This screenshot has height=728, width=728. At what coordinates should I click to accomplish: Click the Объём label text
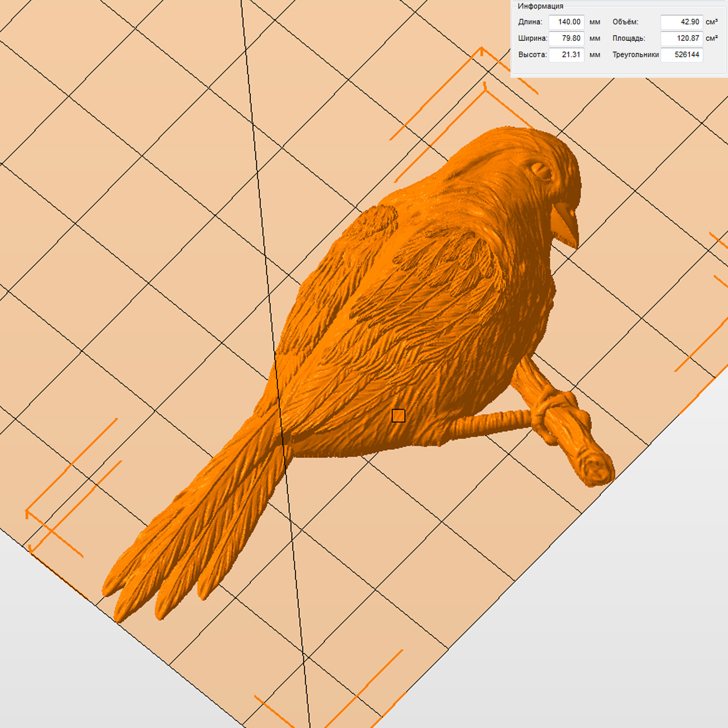pos(625,22)
